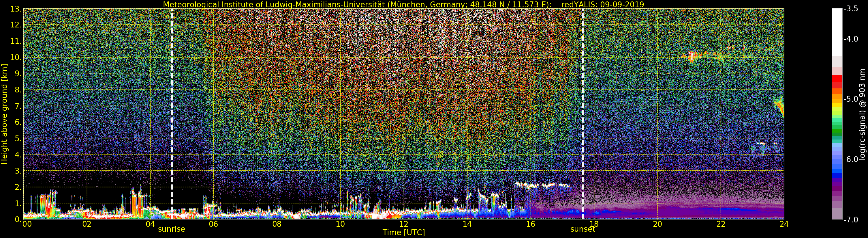Click the white top of the colorbar
This screenshot has width=868, height=238.
click(837, 32)
